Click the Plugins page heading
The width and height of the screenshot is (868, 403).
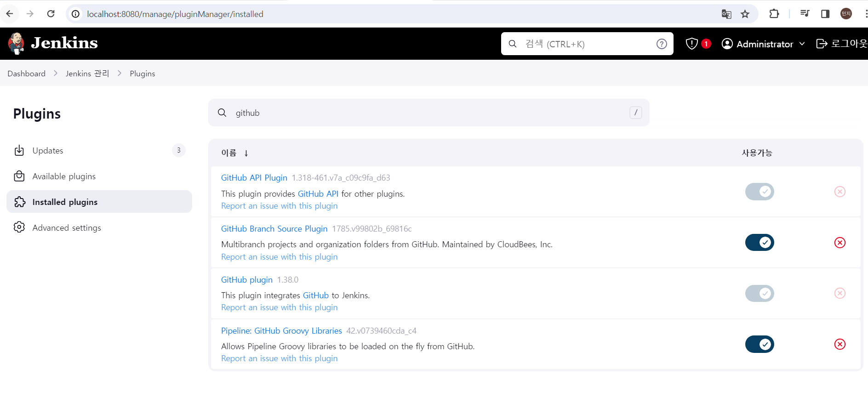click(x=37, y=114)
